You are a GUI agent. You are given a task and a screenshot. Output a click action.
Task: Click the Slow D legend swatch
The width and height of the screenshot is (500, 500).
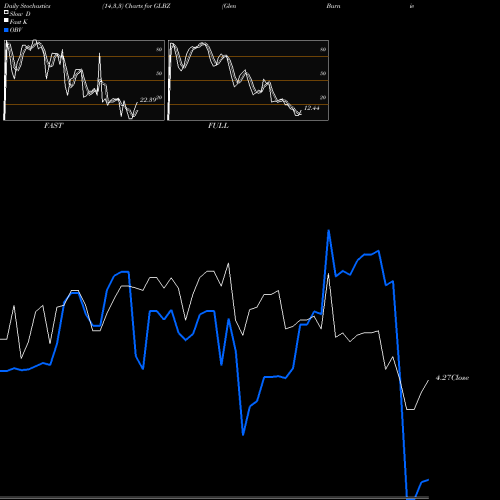[x=6, y=13]
